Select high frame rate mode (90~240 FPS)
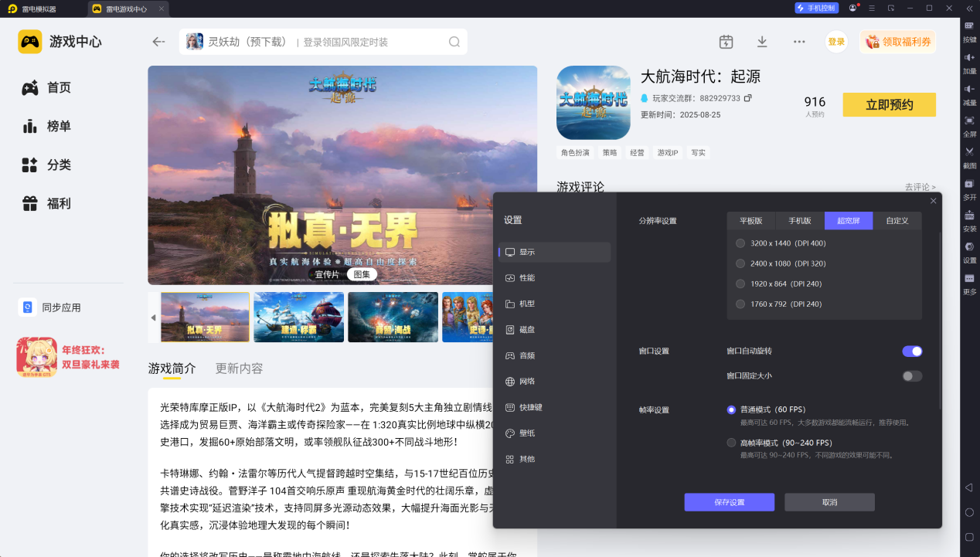 pyautogui.click(x=731, y=443)
